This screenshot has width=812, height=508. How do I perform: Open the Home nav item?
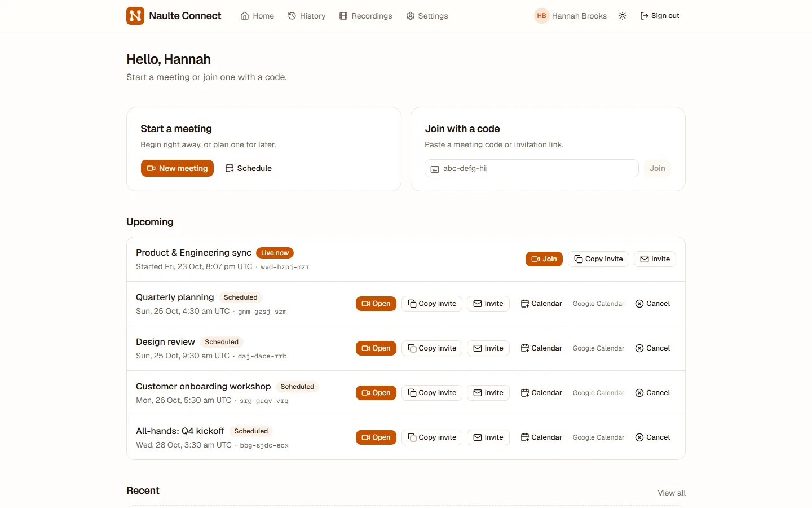257,16
